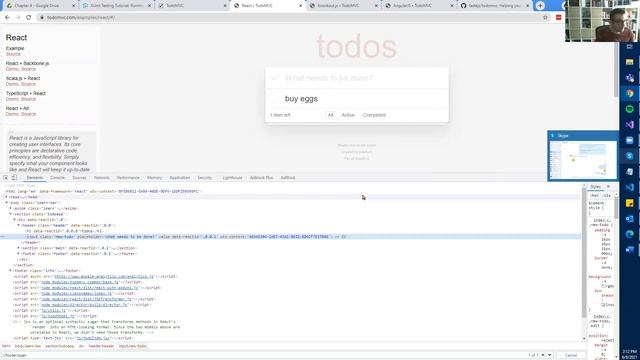Filter todos by Active
The width and height of the screenshot is (640, 360).
click(348, 115)
